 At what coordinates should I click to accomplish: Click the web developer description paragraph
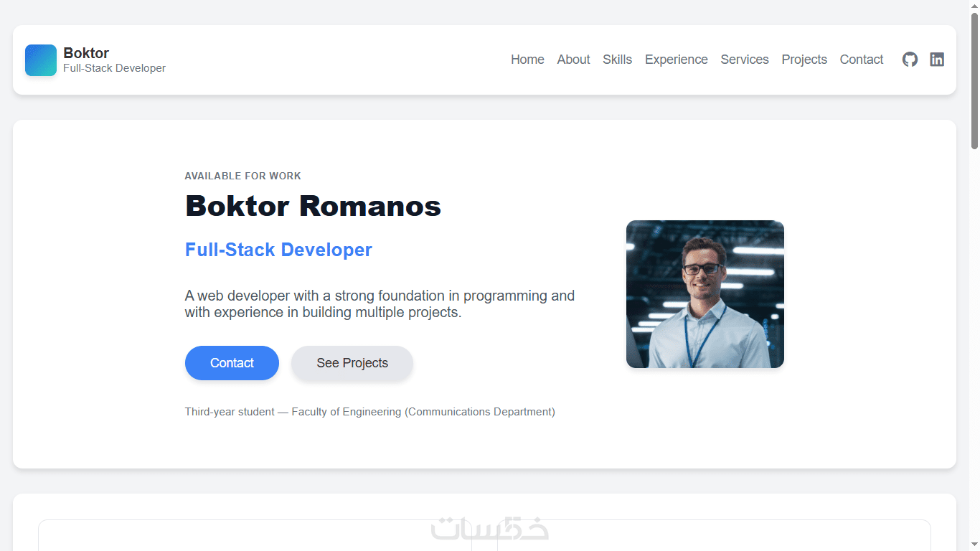380,304
